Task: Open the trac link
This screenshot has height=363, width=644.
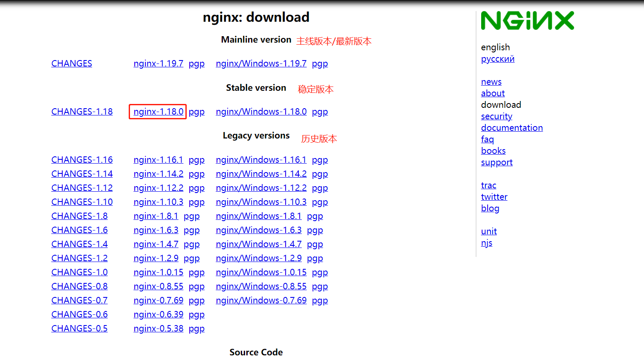Action: tap(488, 185)
